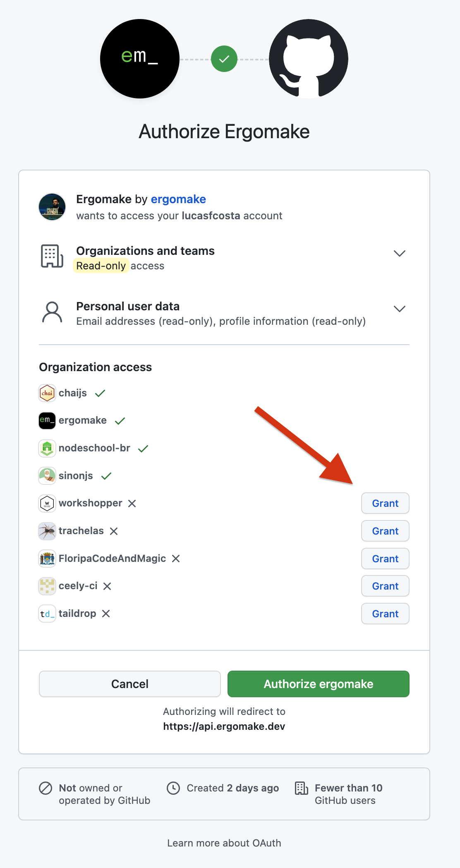Click the Authorize ergomake button
Viewport: 460px width, 868px height.
[319, 684]
